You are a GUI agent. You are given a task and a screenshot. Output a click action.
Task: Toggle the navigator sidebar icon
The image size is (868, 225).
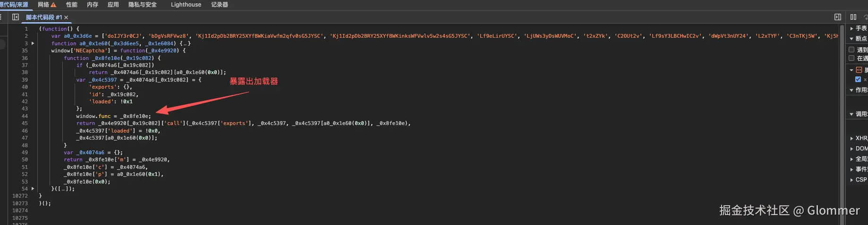click(x=16, y=17)
